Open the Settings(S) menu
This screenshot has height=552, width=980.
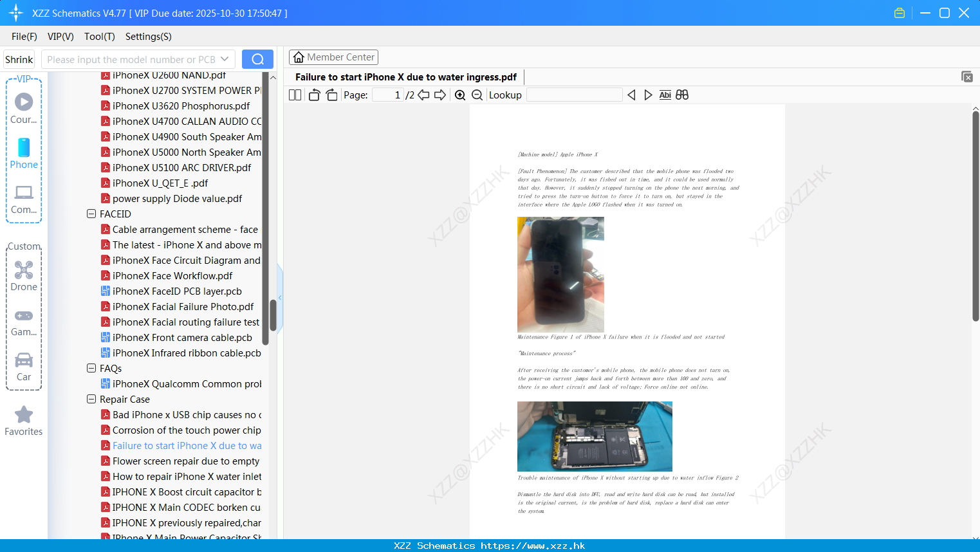[x=149, y=37]
